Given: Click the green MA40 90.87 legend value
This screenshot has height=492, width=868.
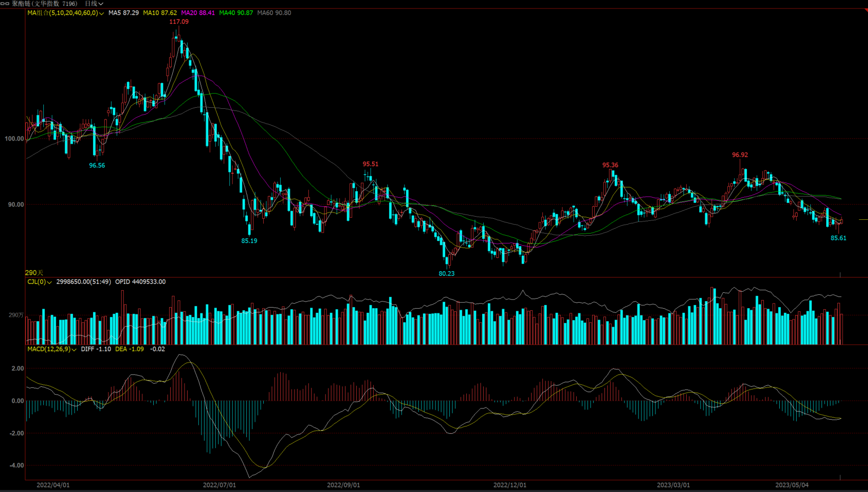Looking at the screenshot, I should [x=236, y=13].
